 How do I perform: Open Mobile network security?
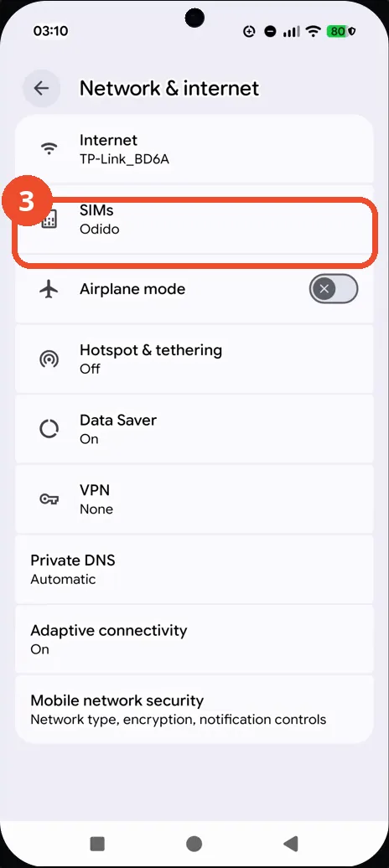pyautogui.click(x=194, y=709)
